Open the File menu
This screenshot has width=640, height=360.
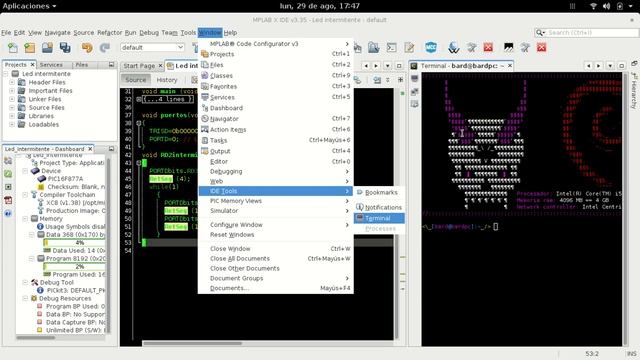pyautogui.click(x=6, y=33)
